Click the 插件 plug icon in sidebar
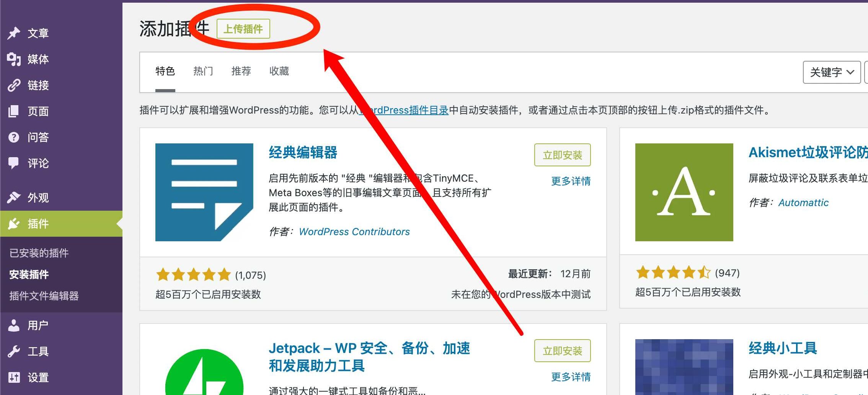The image size is (868, 395). [14, 224]
